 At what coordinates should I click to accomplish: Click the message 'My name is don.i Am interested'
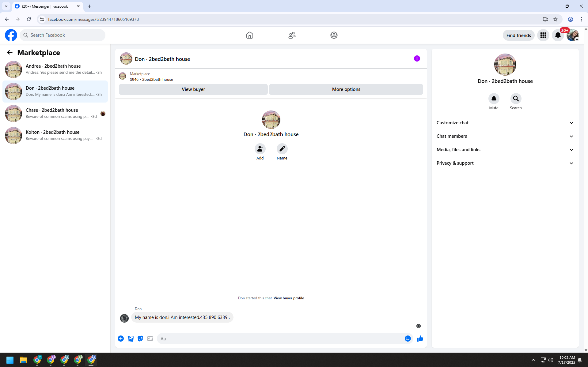182,317
